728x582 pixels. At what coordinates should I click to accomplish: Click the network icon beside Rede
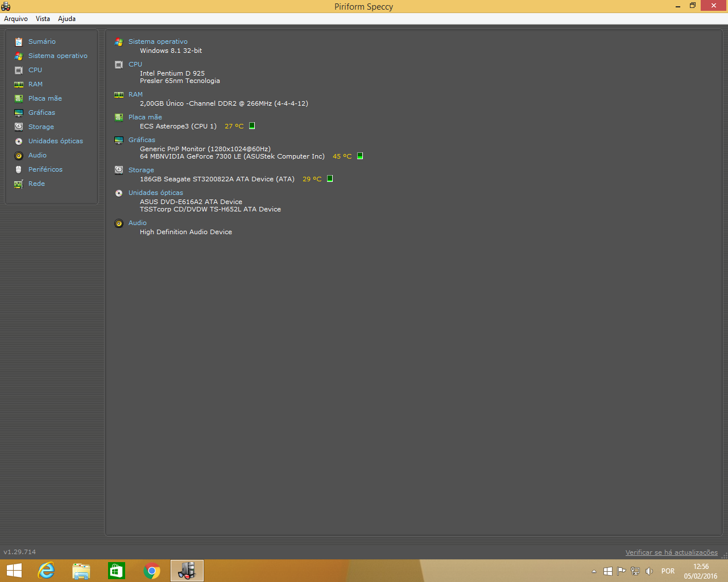[19, 184]
